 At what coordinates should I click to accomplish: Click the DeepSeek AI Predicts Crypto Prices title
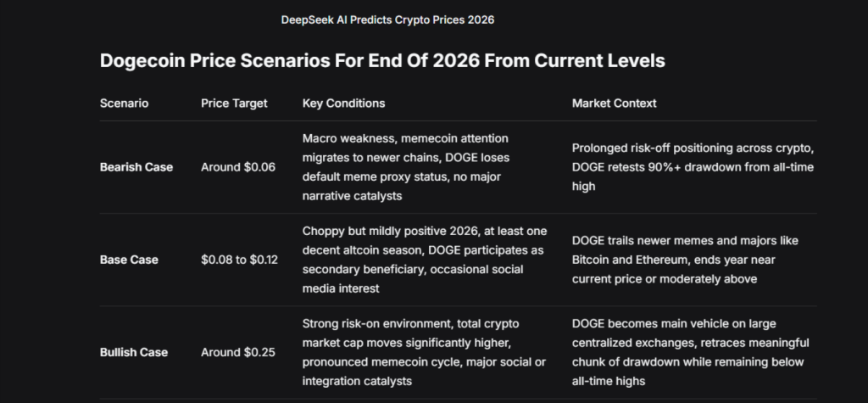[387, 20]
